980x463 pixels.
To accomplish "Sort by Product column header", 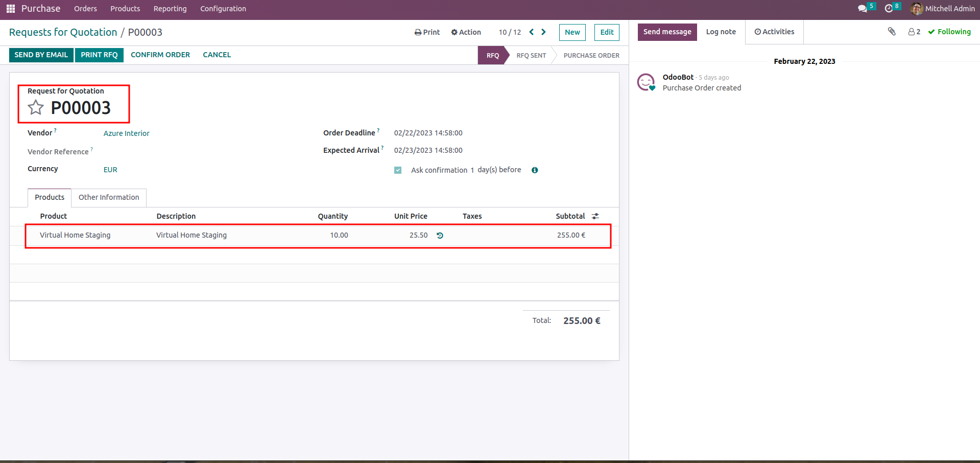I will click(54, 216).
